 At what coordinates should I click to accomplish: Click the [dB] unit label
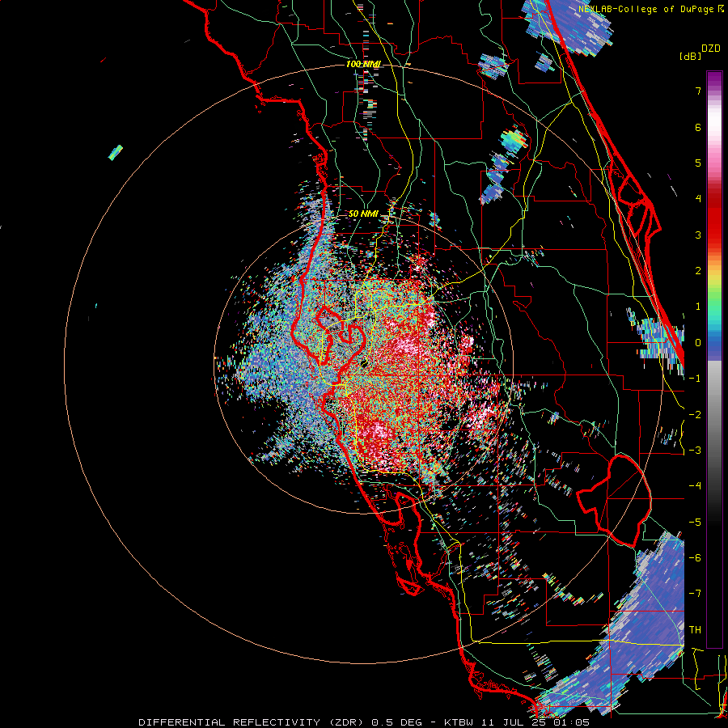point(690,56)
